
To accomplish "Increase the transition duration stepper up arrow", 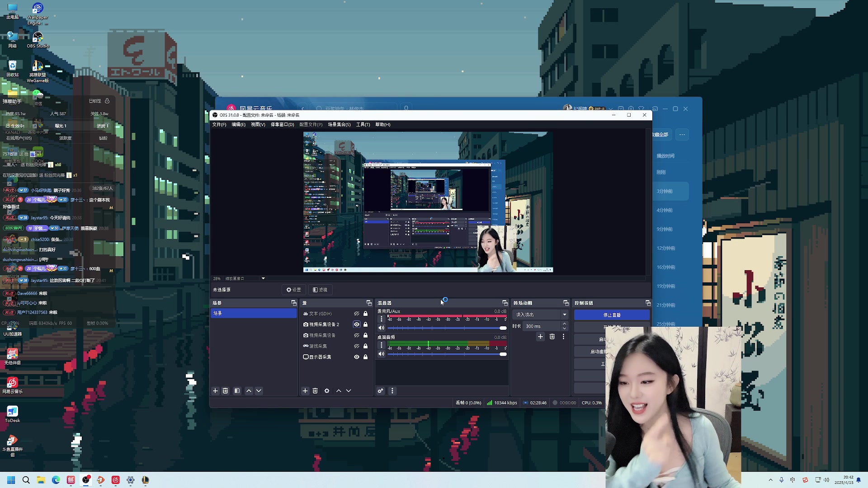I will pyautogui.click(x=564, y=324).
